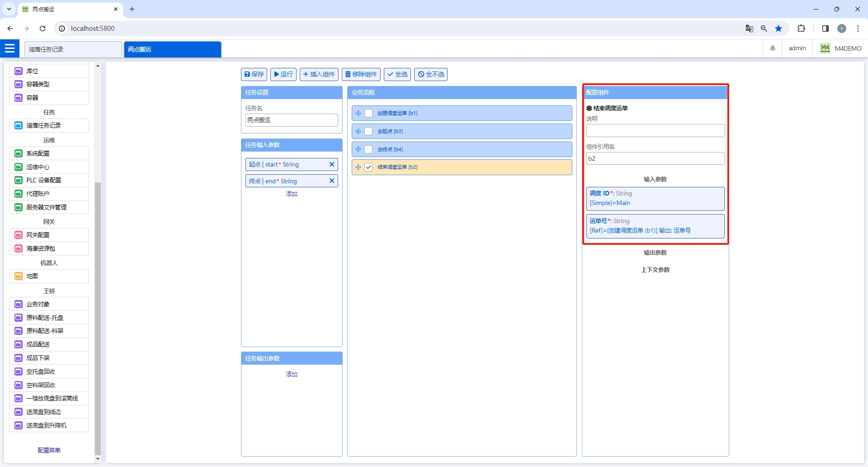Click the 猎鹰任务记录 sidebar icon
This screenshot has width=868, height=467.
[x=19, y=125]
